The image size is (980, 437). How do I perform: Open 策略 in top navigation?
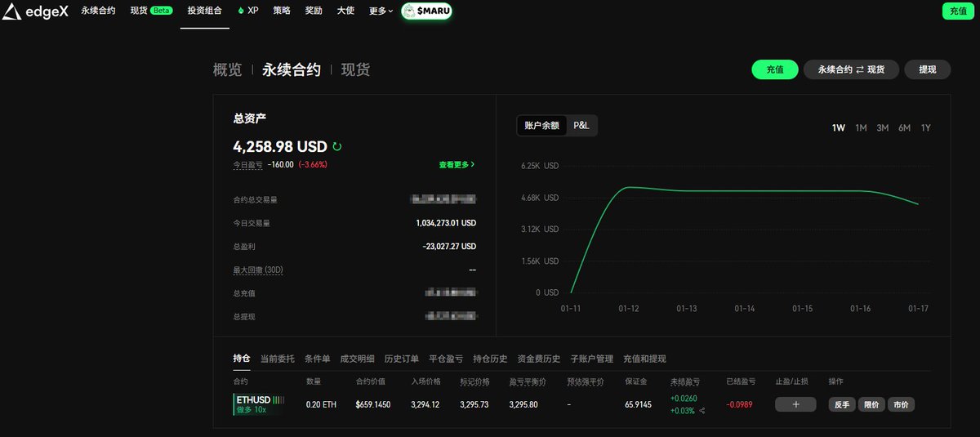coord(281,11)
